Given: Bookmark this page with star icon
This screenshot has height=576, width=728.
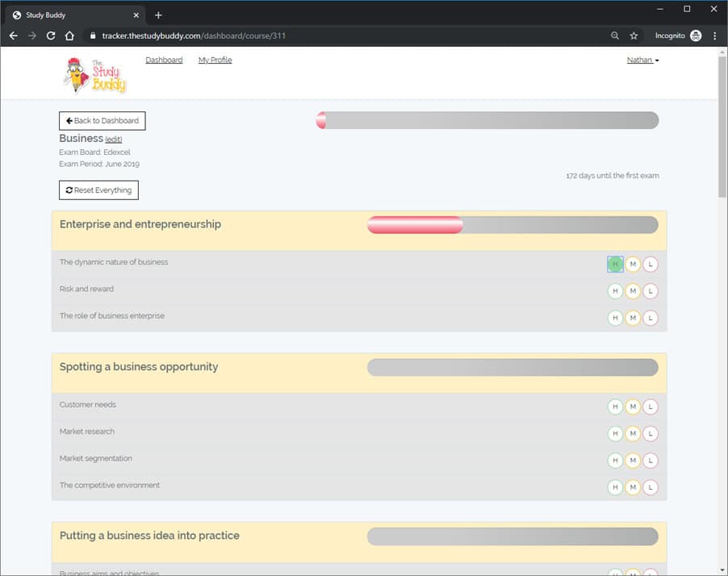Looking at the screenshot, I should point(634,35).
